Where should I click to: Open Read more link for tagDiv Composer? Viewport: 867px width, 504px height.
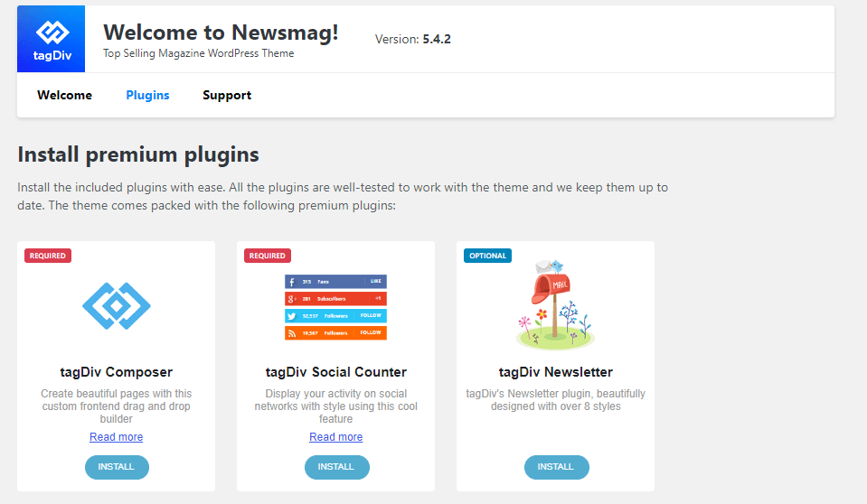point(116,437)
